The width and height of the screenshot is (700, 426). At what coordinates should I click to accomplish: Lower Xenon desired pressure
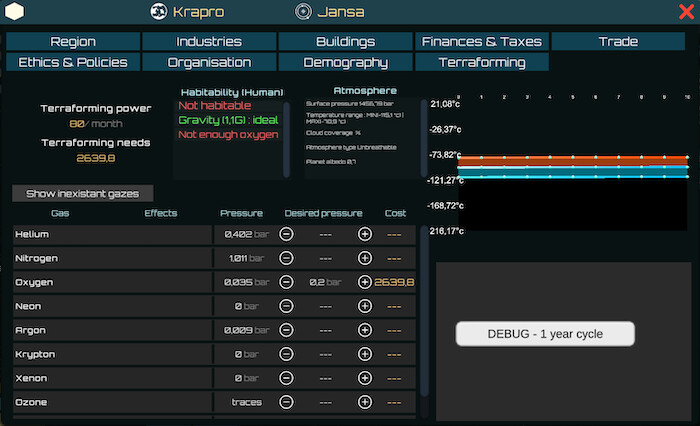pyautogui.click(x=286, y=378)
